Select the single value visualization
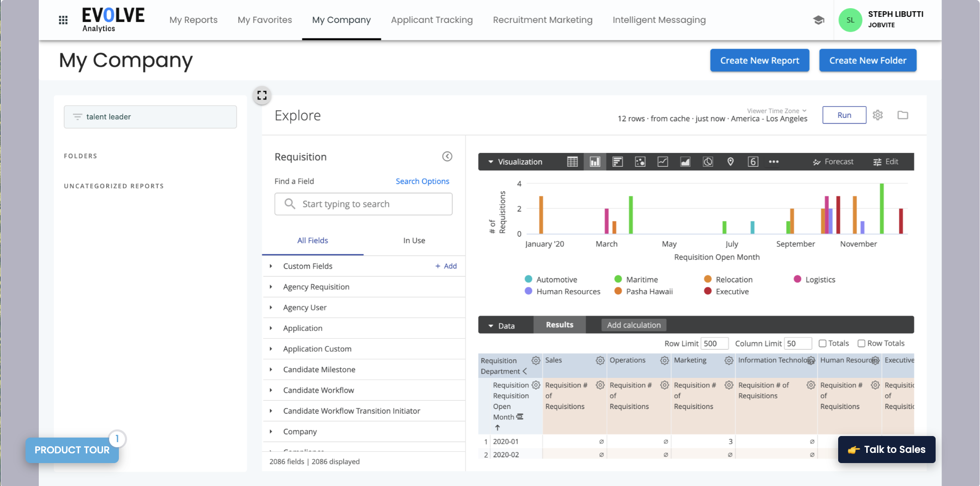Image resolution: width=980 pixels, height=486 pixels. coord(753,162)
